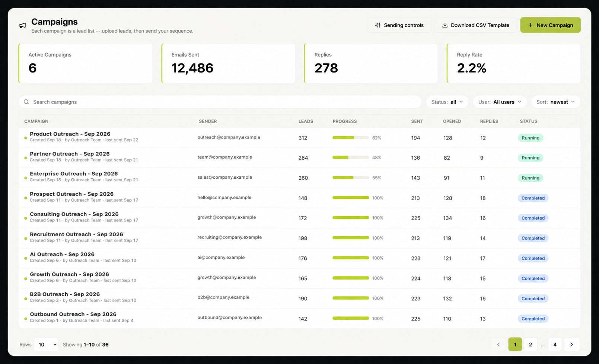Click Recruitment Outreach 100% progress bar

[351, 237]
